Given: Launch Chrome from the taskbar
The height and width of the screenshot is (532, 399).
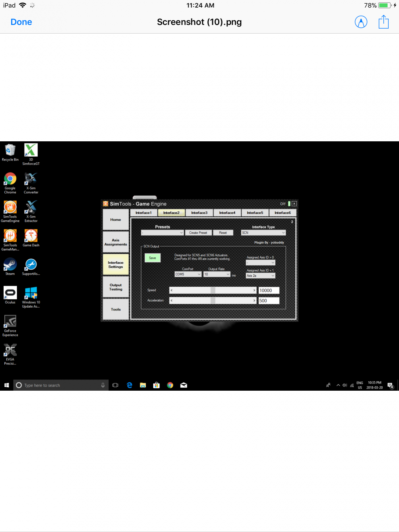Looking at the screenshot, I should 170,385.
